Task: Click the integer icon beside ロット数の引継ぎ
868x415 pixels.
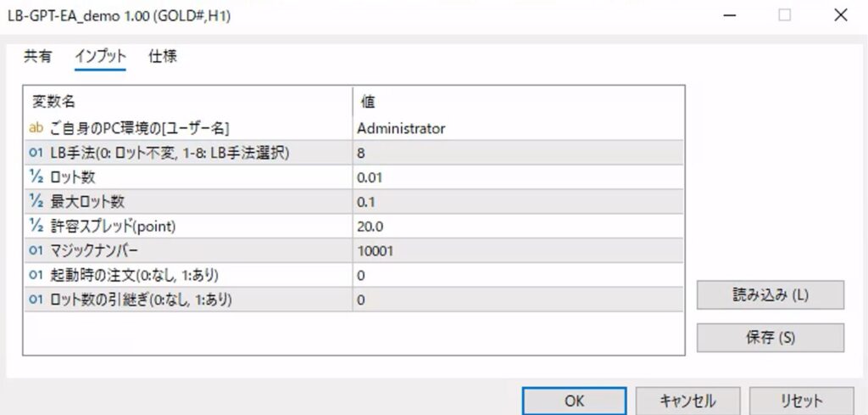Action: (x=36, y=300)
